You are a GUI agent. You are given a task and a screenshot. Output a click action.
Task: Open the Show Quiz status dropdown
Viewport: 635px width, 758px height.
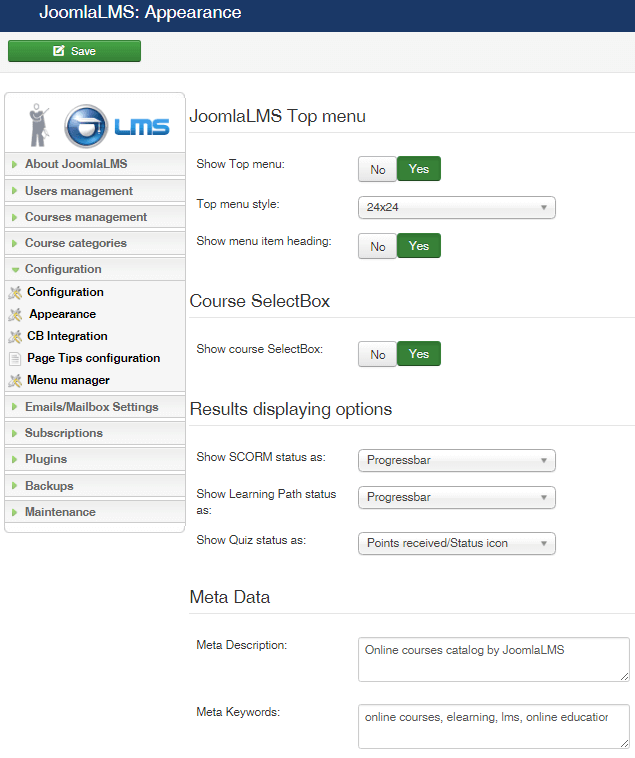(457, 543)
